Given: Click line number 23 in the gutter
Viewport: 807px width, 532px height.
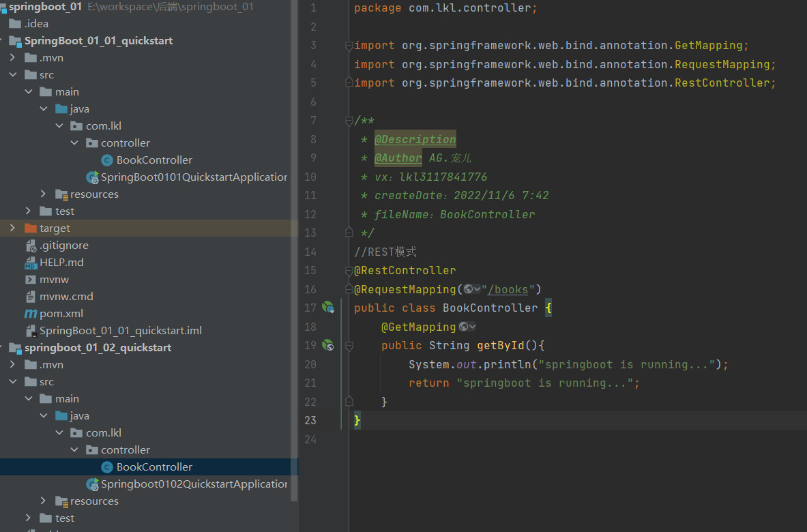Looking at the screenshot, I should click(310, 420).
